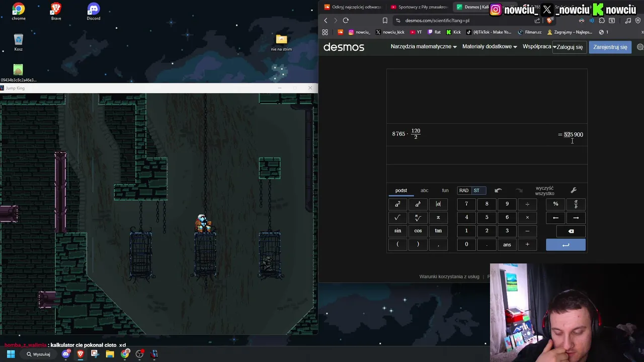
Task: Move cursor left with arrow key
Action: coord(555,218)
